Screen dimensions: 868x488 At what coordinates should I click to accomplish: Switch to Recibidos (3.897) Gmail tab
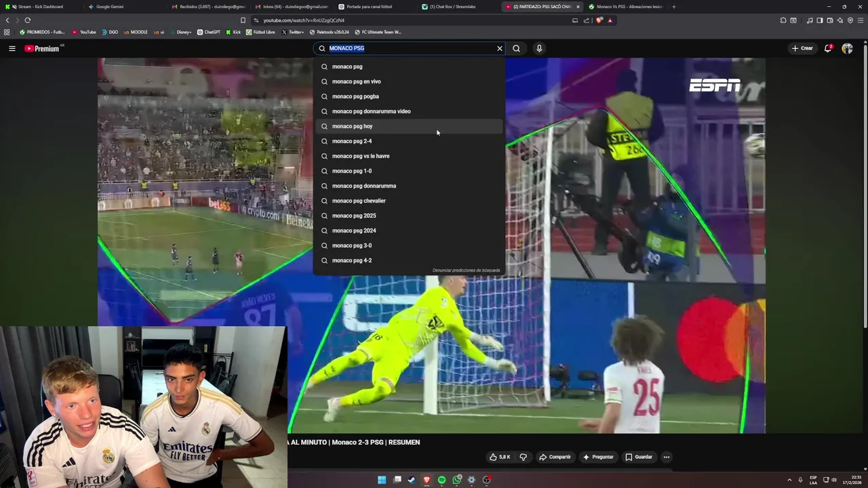pyautogui.click(x=208, y=7)
